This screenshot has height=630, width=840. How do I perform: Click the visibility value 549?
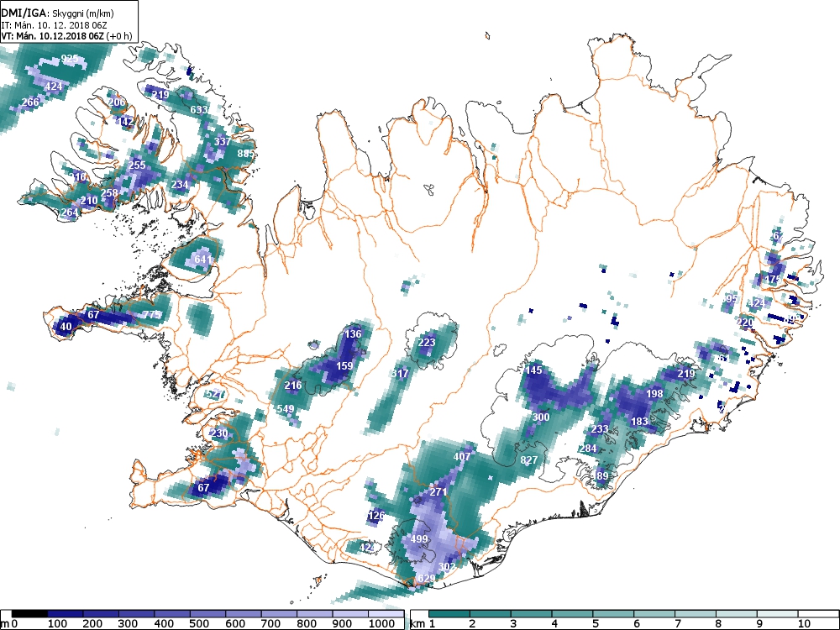point(286,409)
